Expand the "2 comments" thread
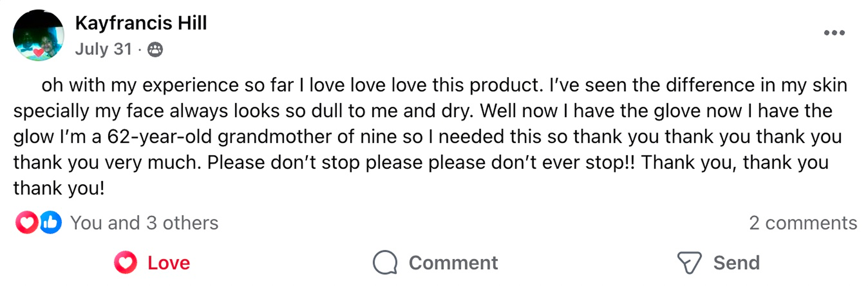Image resolution: width=868 pixels, height=286 pixels. click(x=803, y=223)
